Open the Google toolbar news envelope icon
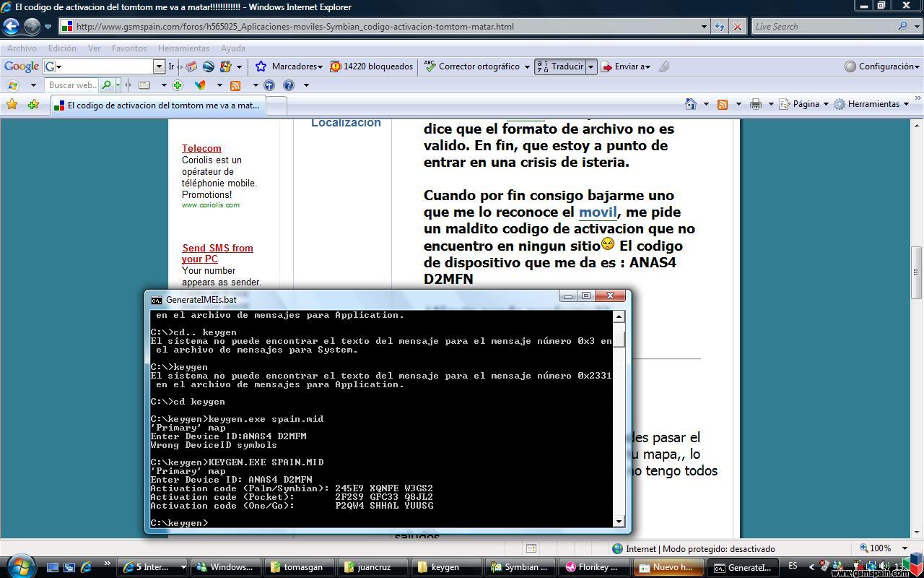This screenshot has height=578, width=924. click(191, 66)
